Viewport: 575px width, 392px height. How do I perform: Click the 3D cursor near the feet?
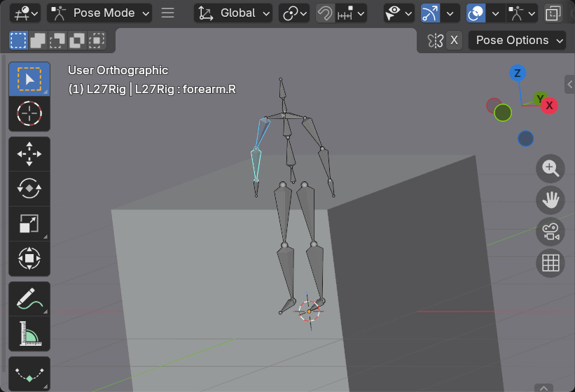(309, 311)
